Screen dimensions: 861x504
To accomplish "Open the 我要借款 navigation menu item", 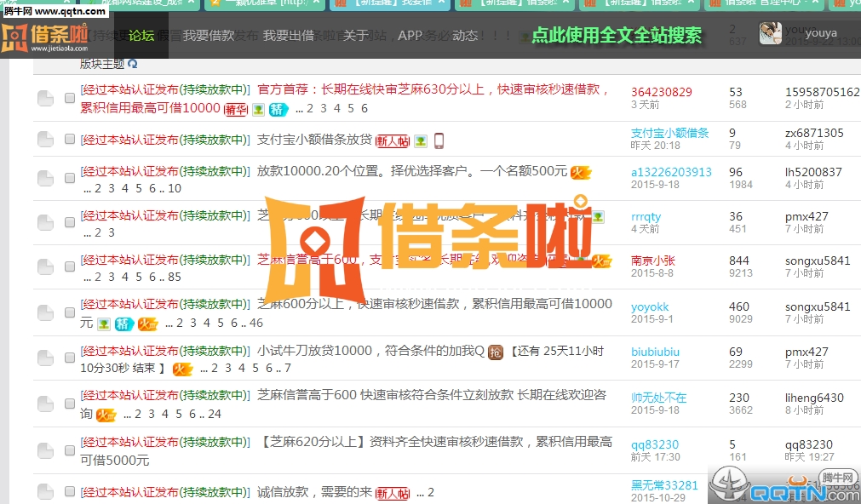I will [209, 36].
